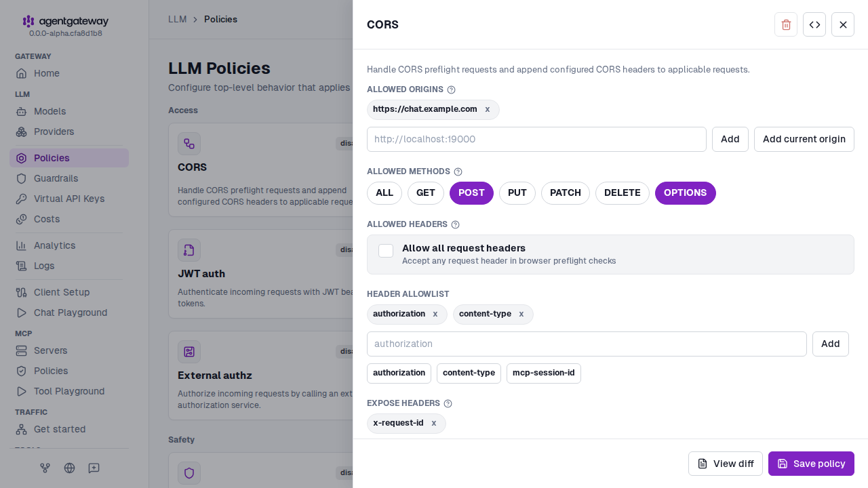Deselect the POST method pill
The width and height of the screenshot is (868, 488).
click(x=471, y=192)
